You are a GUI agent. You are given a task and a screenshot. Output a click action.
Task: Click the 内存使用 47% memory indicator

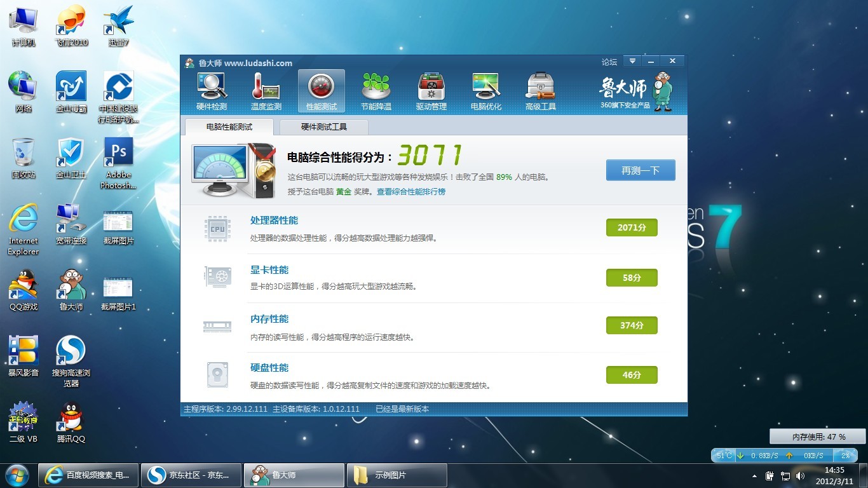pos(818,437)
